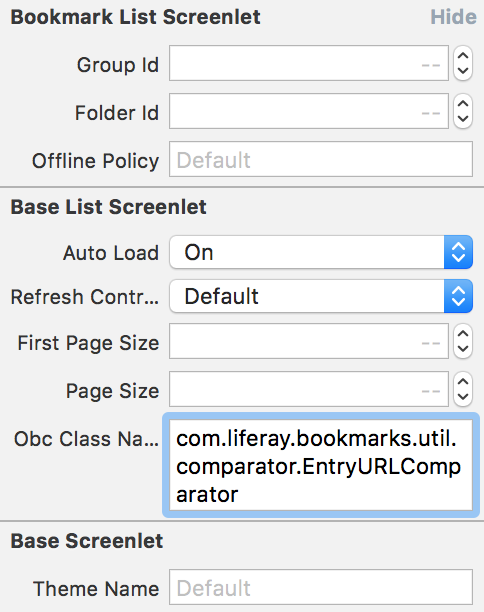Open the Auto Load dropdown
Screen dimensions: 484x612
[x=321, y=252]
